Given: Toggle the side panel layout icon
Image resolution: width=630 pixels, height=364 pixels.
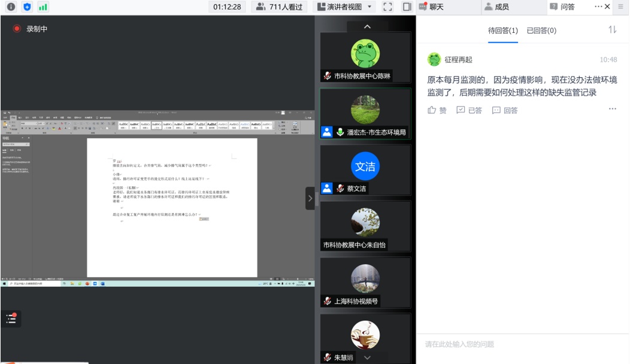Looking at the screenshot, I should click(407, 7).
